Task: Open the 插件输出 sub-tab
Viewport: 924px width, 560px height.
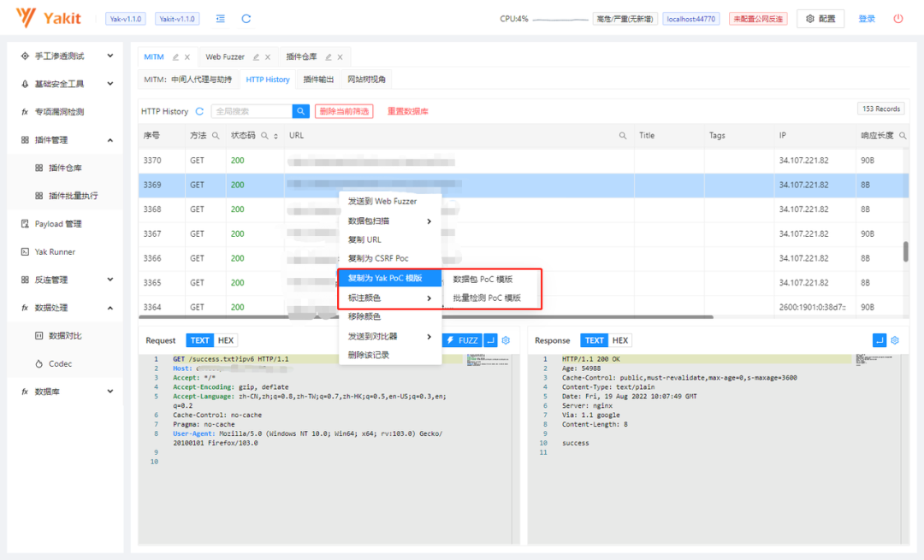Action: click(x=319, y=80)
